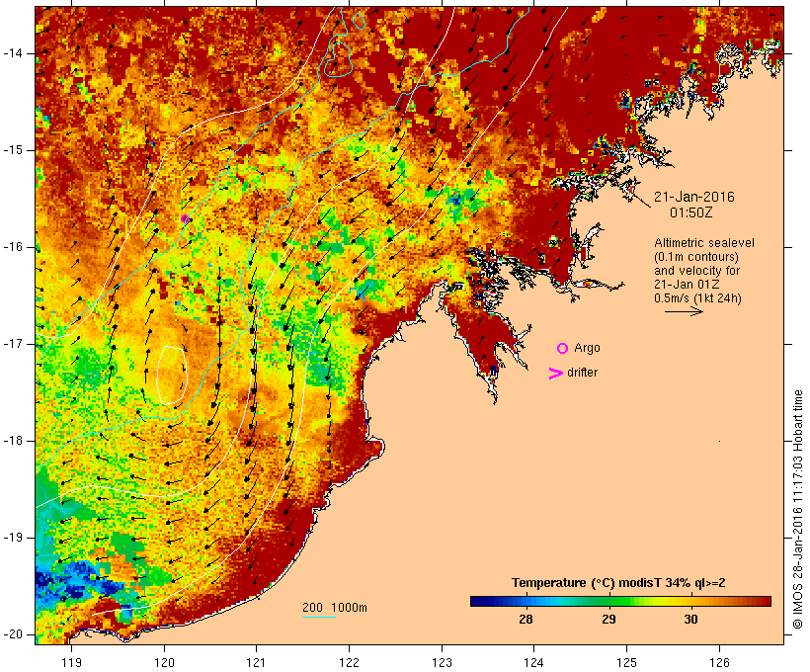The width and height of the screenshot is (810, 672).
Task: Click the '0.5m/s (1kt 24h)' label
Action: point(697,298)
